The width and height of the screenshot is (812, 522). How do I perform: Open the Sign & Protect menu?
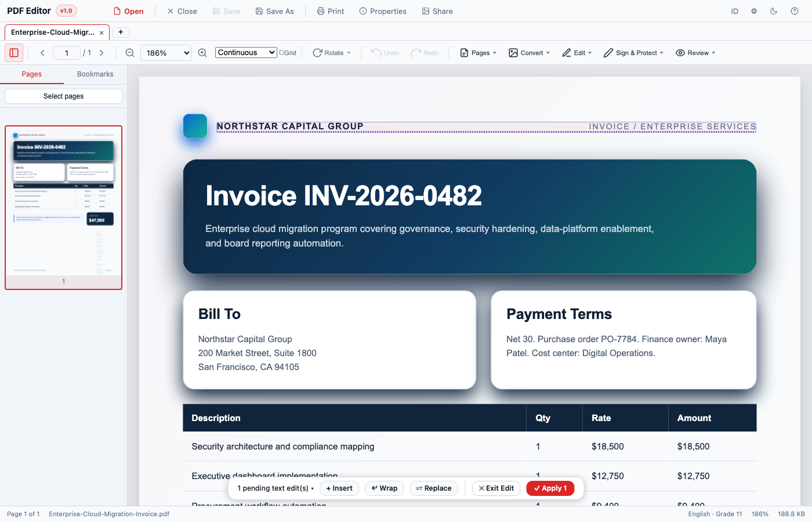633,53
